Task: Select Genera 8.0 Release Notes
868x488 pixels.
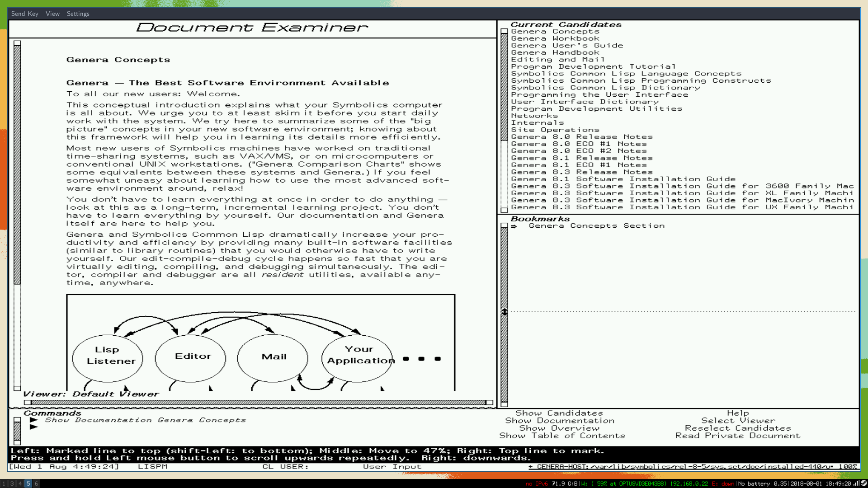Action: pyautogui.click(x=582, y=137)
